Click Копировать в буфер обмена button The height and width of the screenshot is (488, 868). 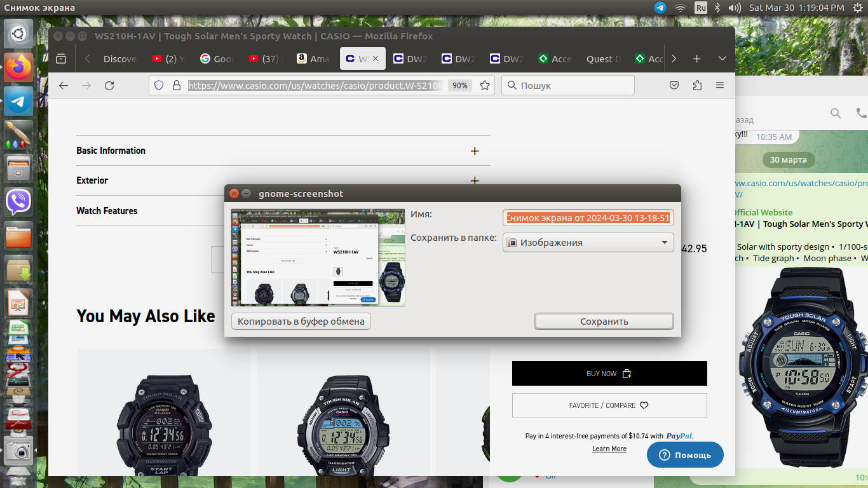click(x=301, y=322)
